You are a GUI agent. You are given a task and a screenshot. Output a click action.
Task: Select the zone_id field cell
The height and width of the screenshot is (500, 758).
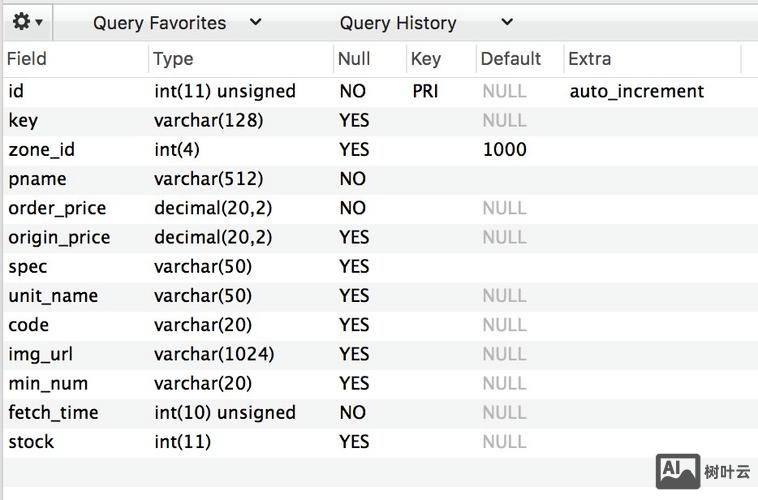tap(41, 150)
